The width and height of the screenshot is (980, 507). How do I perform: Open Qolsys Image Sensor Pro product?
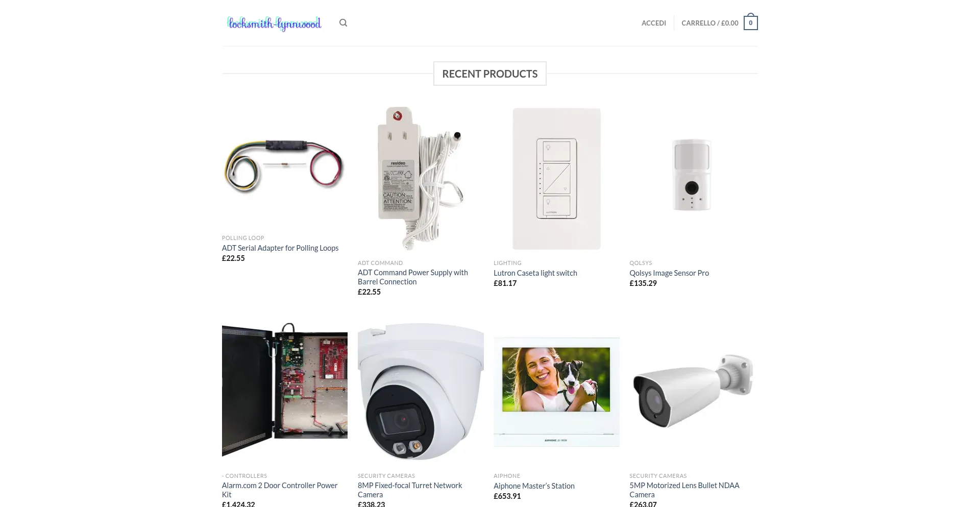pos(669,273)
